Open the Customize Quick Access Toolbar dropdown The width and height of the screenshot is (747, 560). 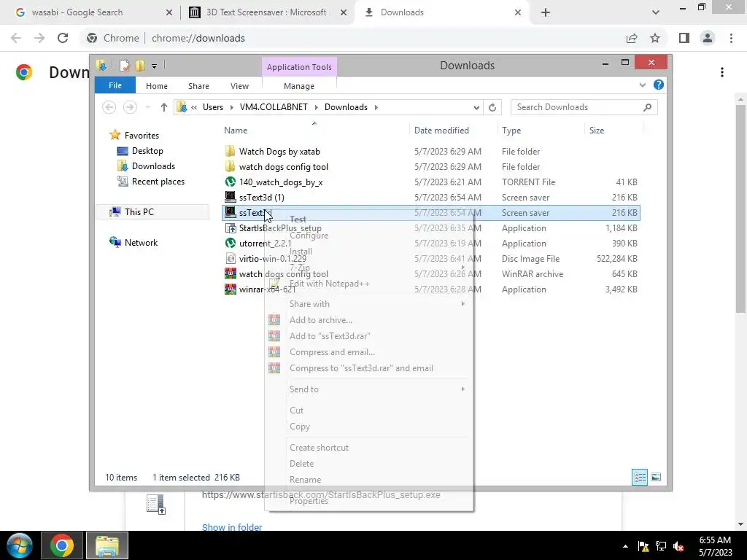(x=155, y=66)
